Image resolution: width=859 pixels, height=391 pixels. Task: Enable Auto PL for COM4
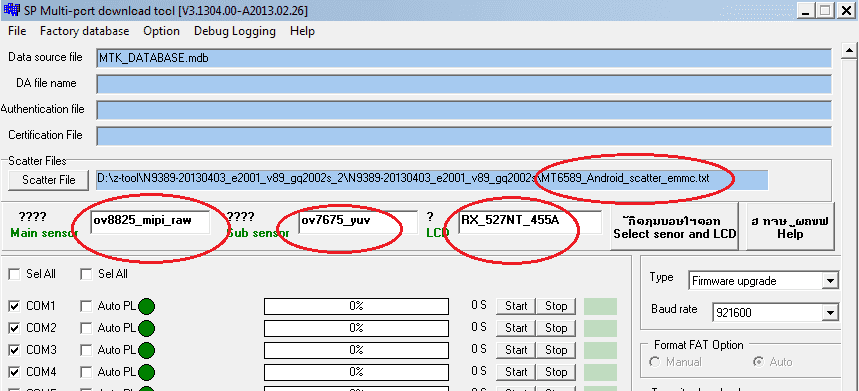(86, 372)
